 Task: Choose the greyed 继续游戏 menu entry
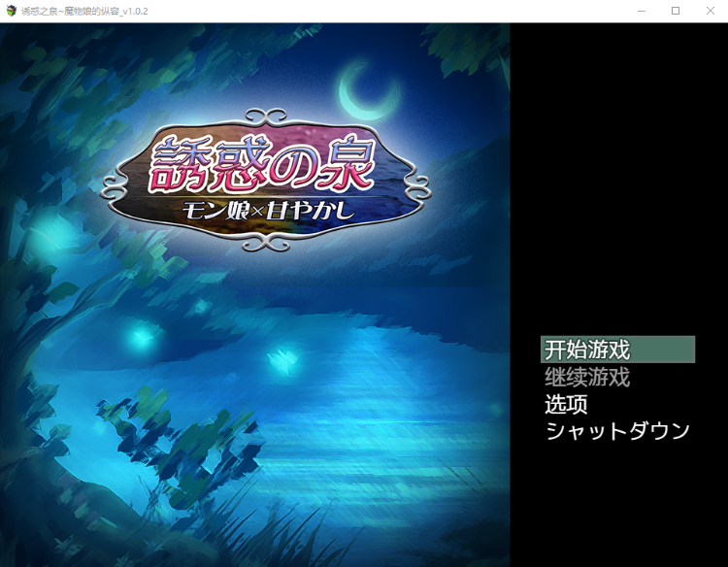[587, 377]
